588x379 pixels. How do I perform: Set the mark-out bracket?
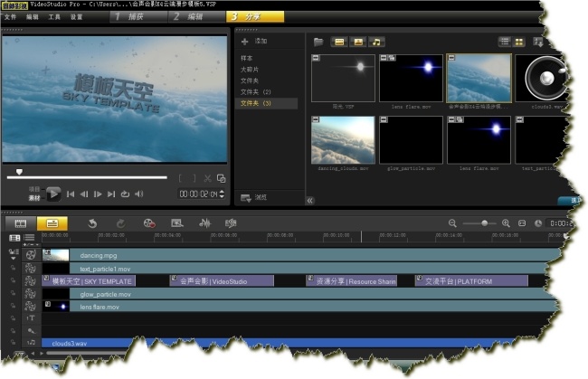click(x=194, y=178)
